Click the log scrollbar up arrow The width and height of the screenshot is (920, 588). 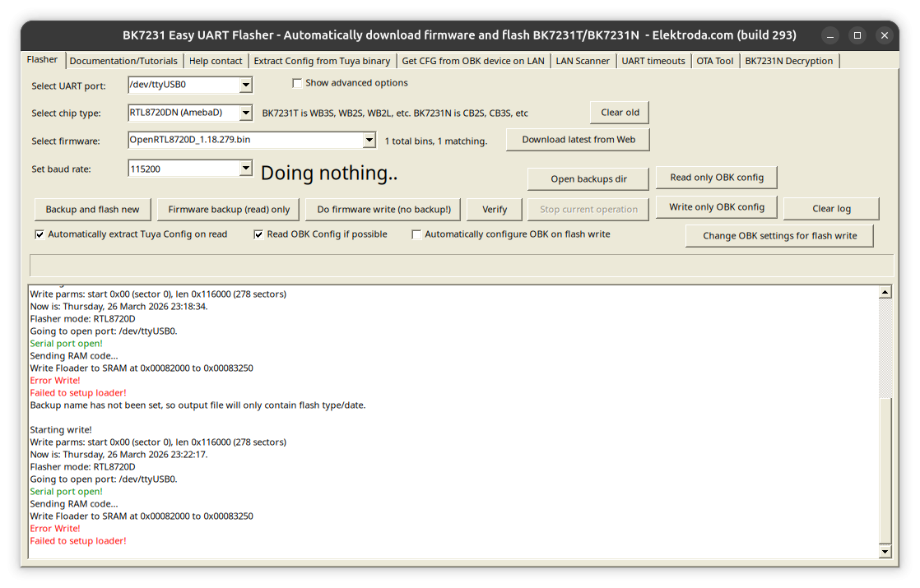point(885,292)
